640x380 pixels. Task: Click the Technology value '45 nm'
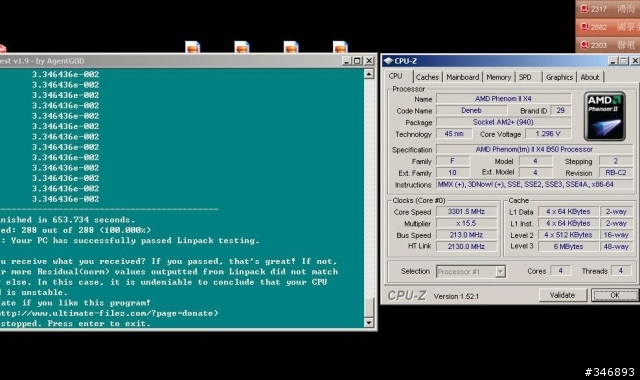[454, 134]
